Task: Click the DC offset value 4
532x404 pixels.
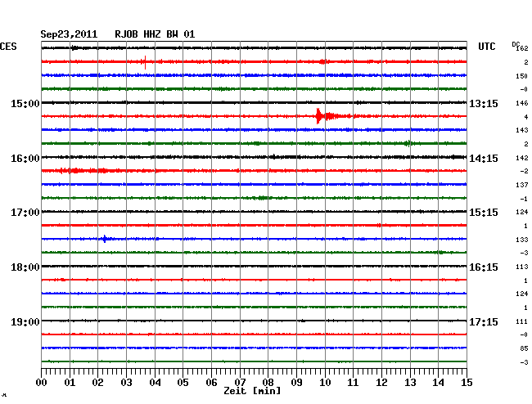Action: coord(526,117)
